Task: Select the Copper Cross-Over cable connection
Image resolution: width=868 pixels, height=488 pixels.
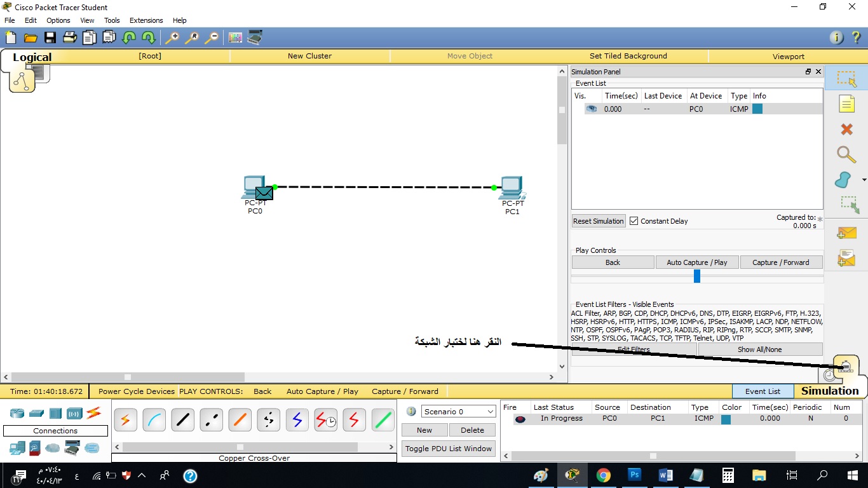Action: click(x=211, y=419)
